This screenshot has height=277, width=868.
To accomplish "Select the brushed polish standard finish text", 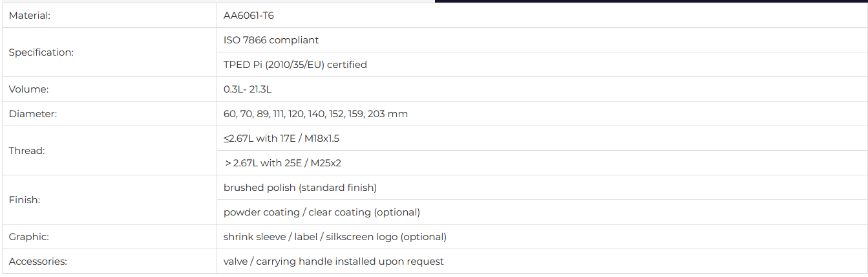I will pos(300,188).
